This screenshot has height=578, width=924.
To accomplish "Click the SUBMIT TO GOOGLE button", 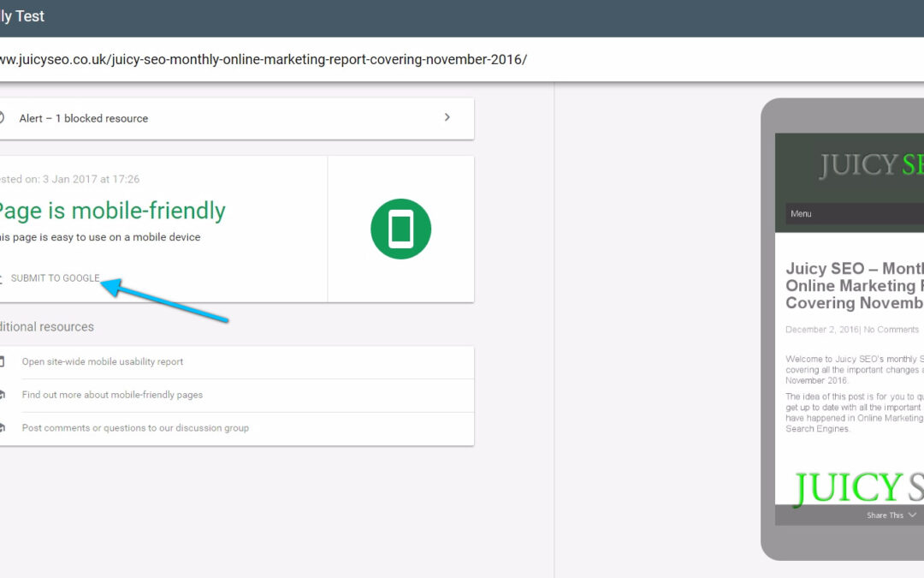I will pos(54,278).
